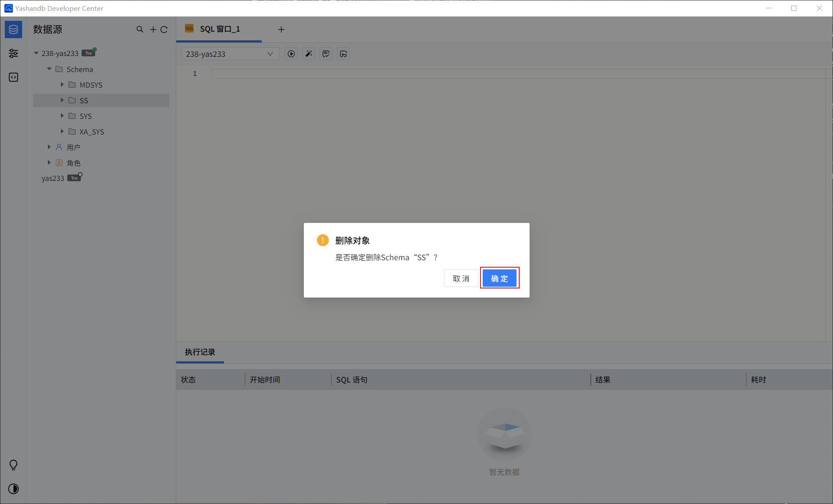
Task: Click the last SQL toolbar icon
Action: coord(343,54)
